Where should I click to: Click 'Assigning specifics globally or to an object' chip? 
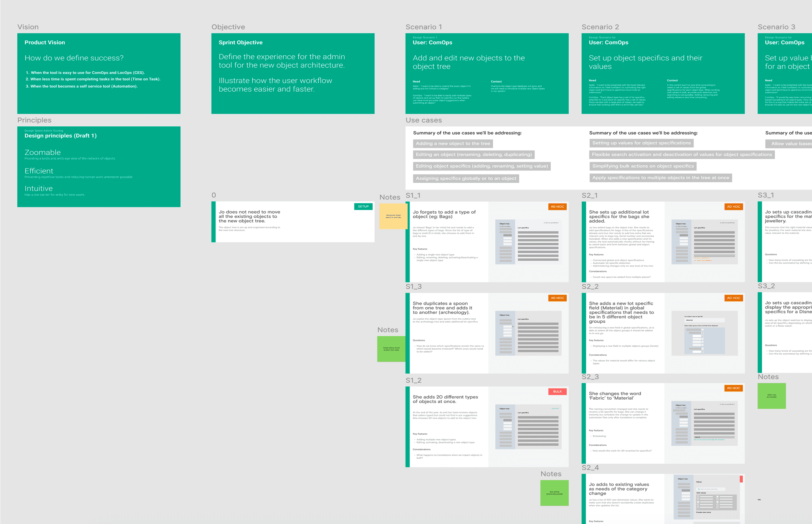466,178
